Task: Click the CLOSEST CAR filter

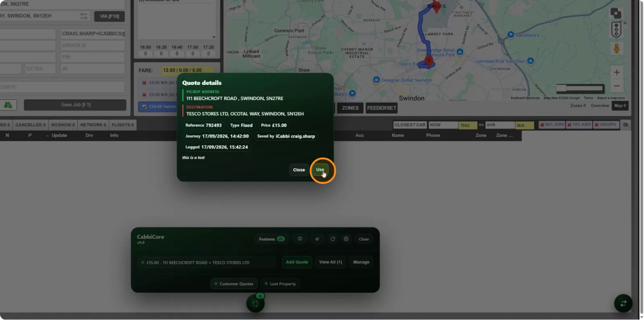Action: pos(410,125)
